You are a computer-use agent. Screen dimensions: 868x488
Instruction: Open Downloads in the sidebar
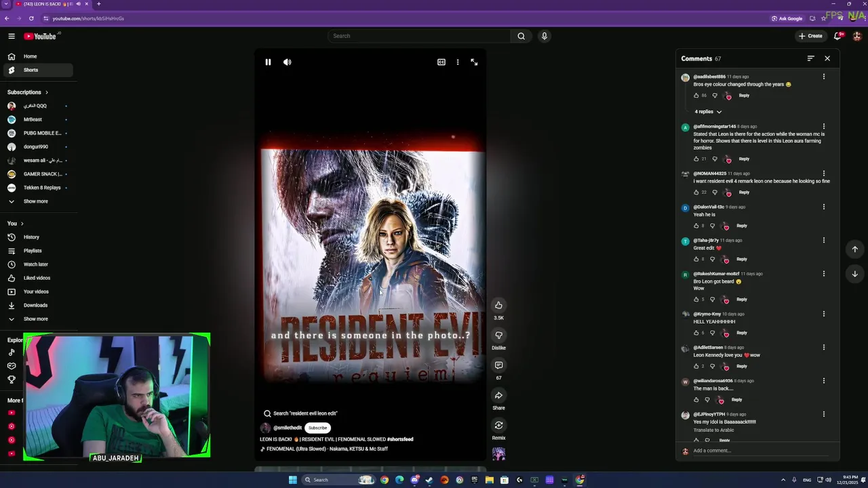coord(37,305)
